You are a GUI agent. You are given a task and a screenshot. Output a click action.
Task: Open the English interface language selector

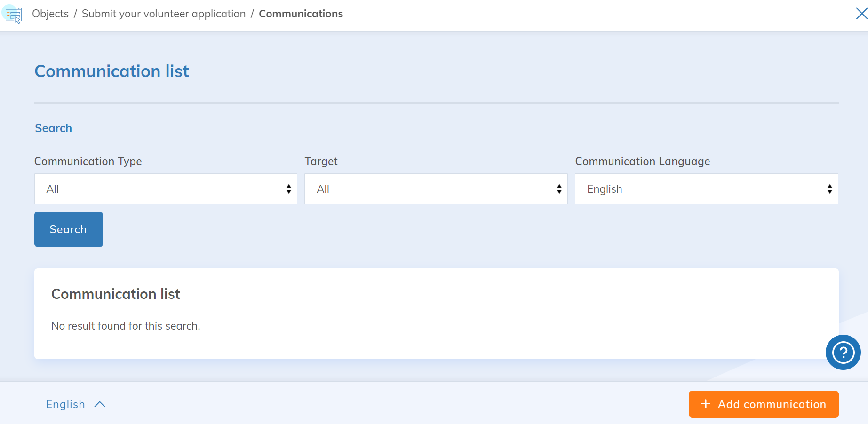66,404
